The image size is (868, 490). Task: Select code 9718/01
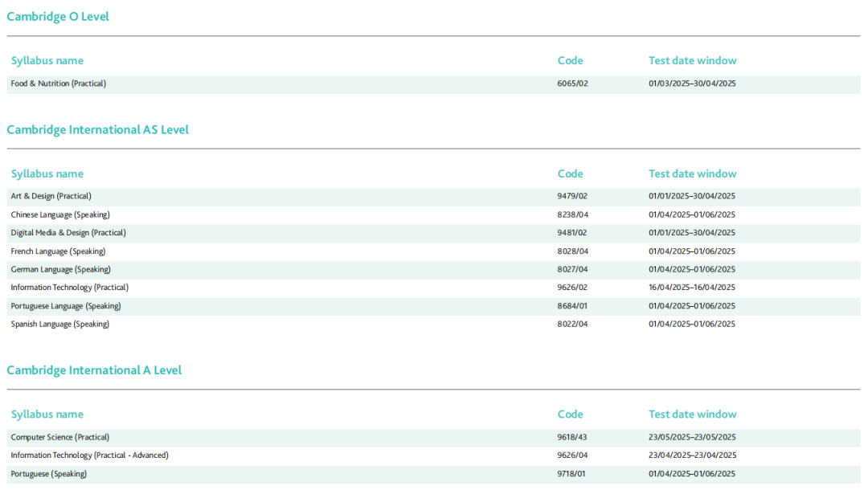571,474
